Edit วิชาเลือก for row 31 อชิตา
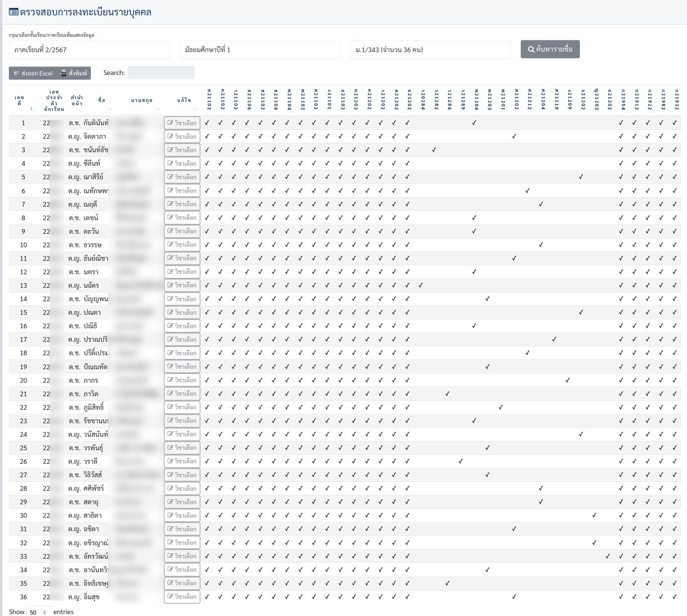The width and height of the screenshot is (687, 616). tap(182, 529)
